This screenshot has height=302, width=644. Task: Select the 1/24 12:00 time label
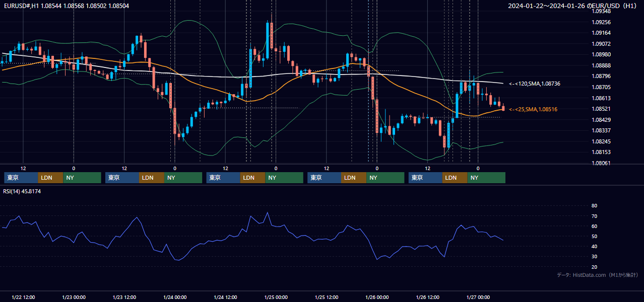coord(225,297)
